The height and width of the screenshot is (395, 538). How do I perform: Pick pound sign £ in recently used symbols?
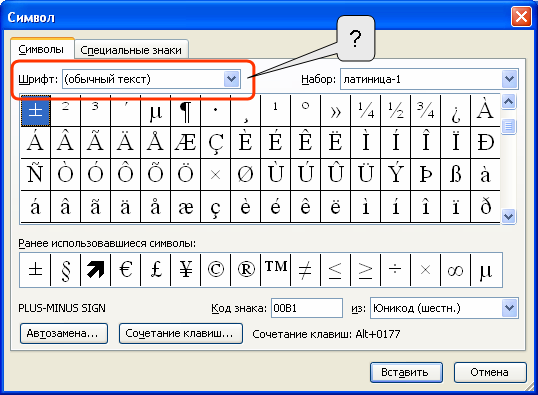point(156,270)
